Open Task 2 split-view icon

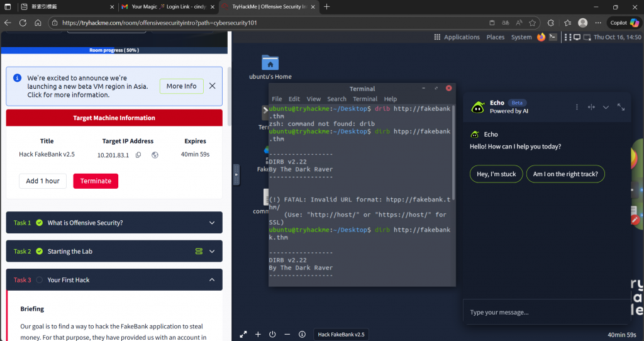click(x=199, y=251)
